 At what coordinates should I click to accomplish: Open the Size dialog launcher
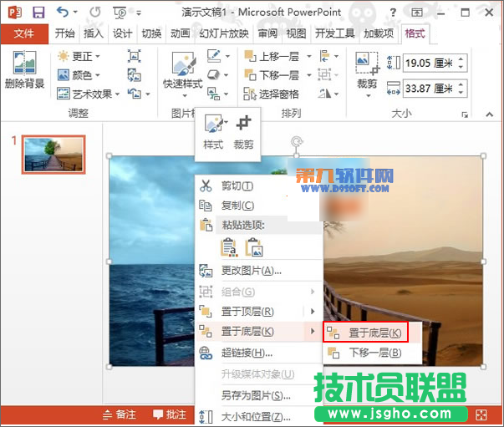click(465, 114)
